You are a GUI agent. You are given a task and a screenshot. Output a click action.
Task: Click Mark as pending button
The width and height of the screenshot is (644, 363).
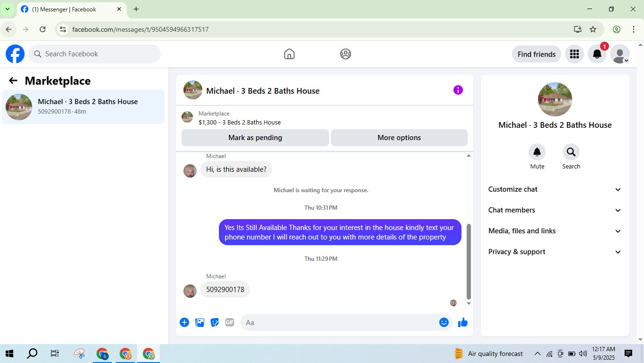tap(255, 138)
